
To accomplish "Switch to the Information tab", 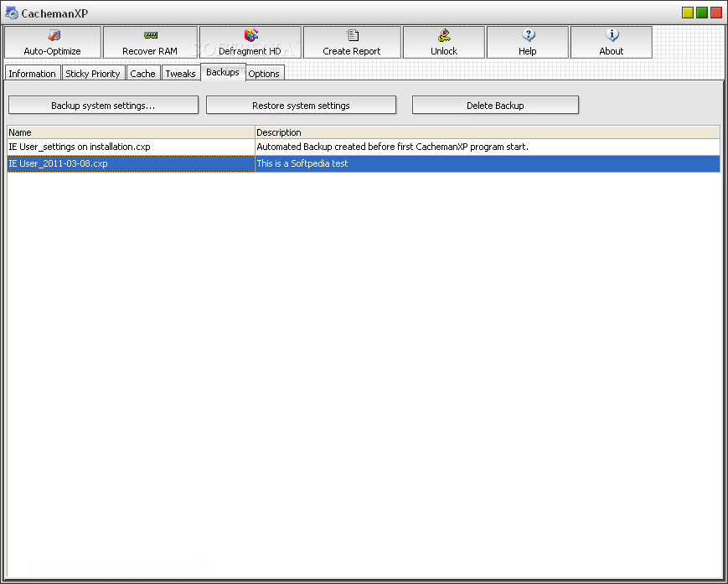I will click(x=32, y=74).
